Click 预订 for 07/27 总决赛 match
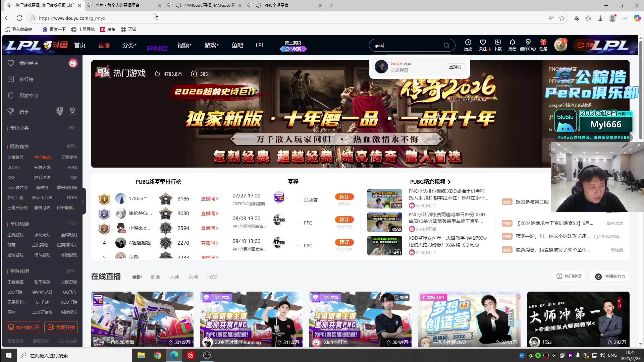 [344, 197]
